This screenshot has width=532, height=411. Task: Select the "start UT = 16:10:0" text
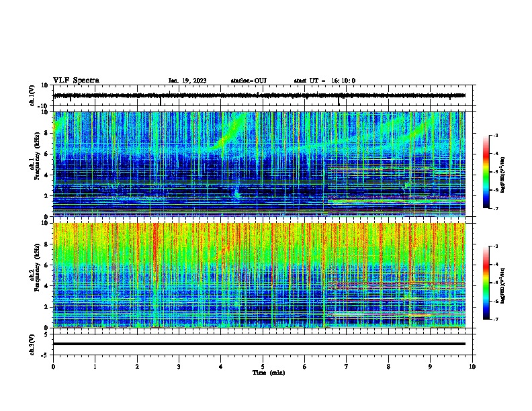[x=324, y=81]
